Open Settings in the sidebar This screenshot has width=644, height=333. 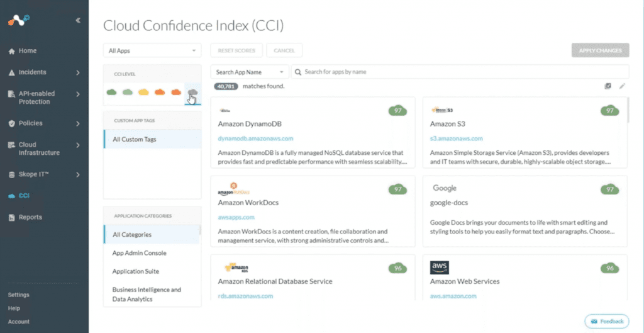click(x=18, y=295)
